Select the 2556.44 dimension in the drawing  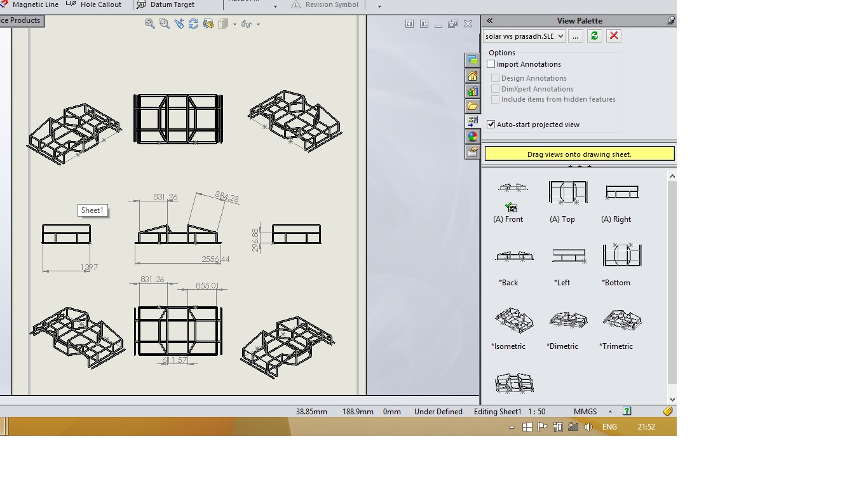(x=215, y=259)
